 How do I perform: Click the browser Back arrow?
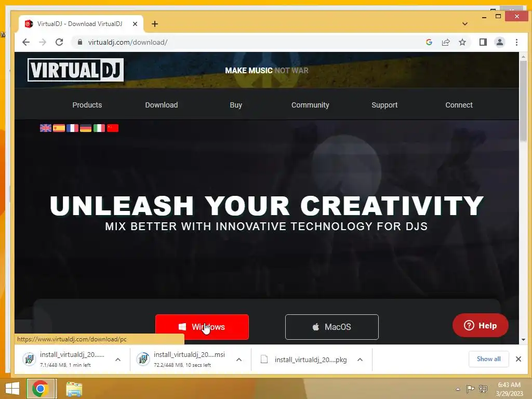point(26,42)
